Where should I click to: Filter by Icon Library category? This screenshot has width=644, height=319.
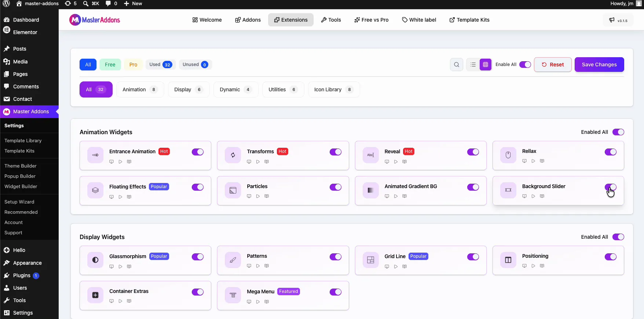point(334,89)
